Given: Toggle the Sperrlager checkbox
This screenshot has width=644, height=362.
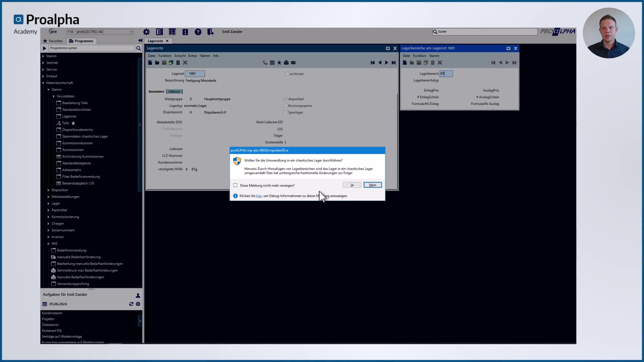Looking at the screenshot, I should pos(285,112).
